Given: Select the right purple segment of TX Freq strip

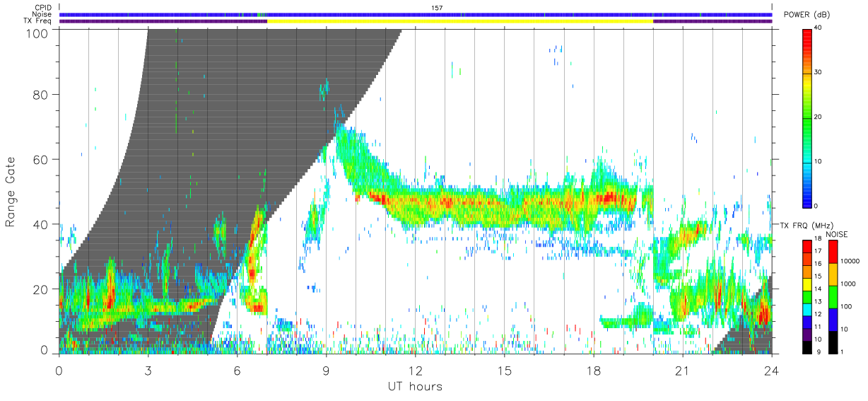Looking at the screenshot, I should point(712,21).
